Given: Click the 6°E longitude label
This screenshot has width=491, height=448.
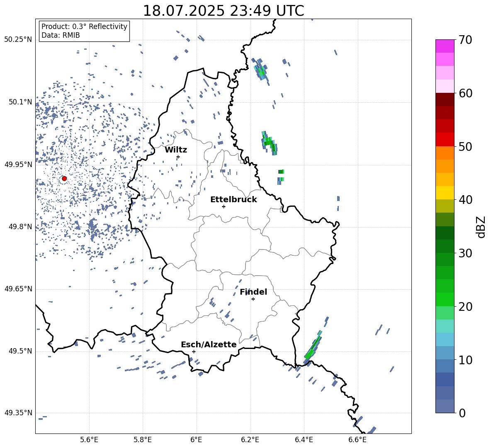Looking at the screenshot, I should point(196,440).
